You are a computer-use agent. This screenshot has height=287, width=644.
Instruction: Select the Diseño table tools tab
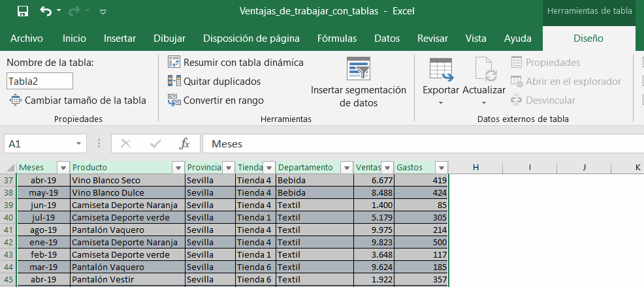pos(588,38)
